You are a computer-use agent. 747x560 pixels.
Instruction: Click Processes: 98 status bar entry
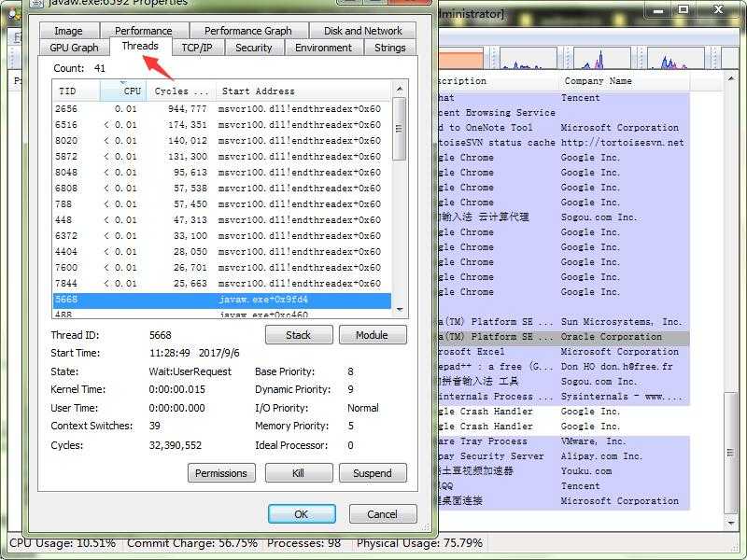point(303,543)
